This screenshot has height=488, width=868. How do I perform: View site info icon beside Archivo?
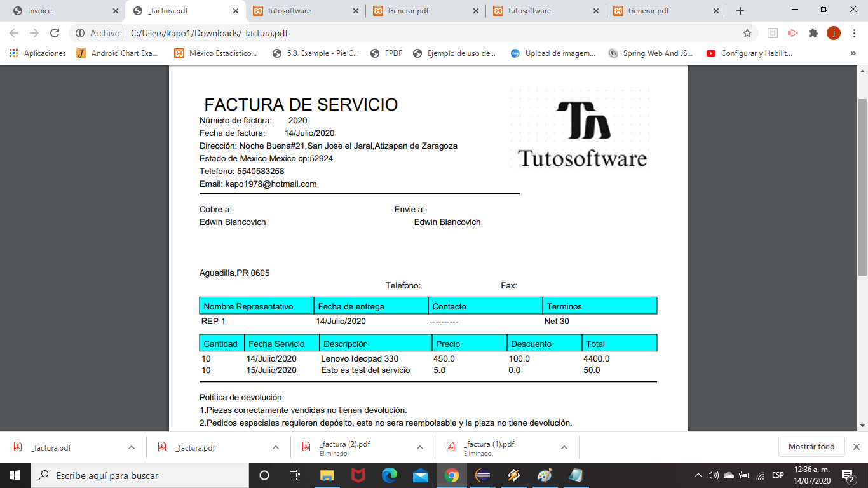79,33
